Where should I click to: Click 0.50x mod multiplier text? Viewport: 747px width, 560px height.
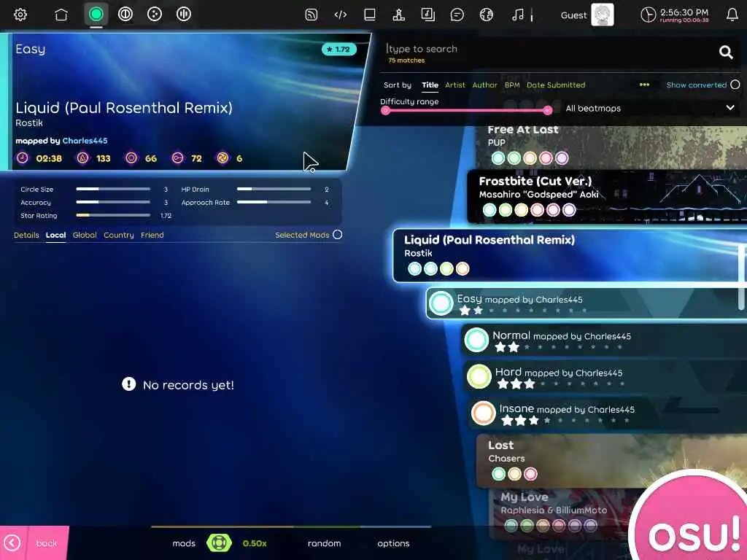point(255,543)
